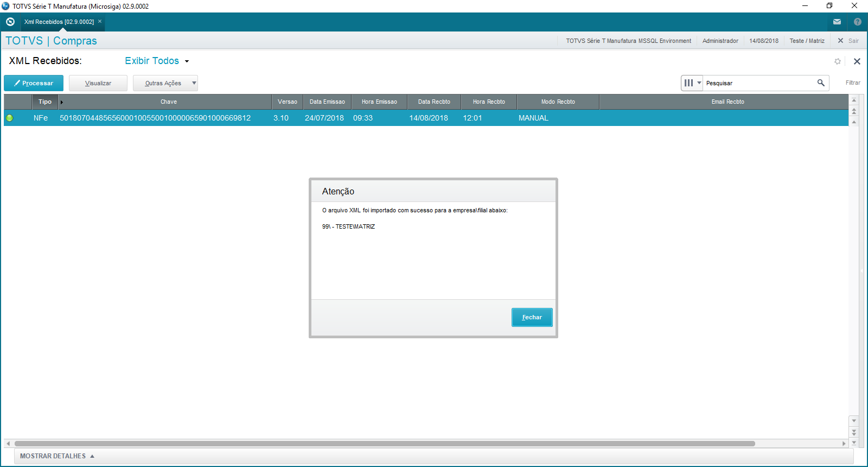Click the Chave column header
Screen dimensions: 868x467
(x=168, y=102)
